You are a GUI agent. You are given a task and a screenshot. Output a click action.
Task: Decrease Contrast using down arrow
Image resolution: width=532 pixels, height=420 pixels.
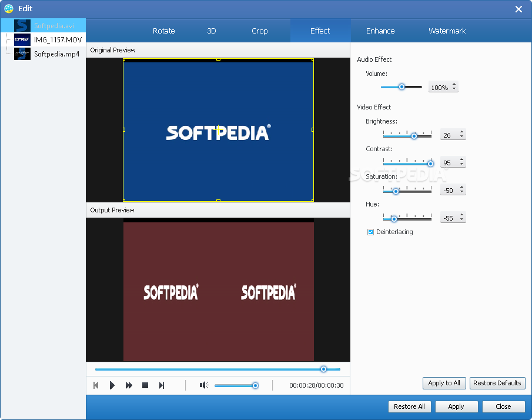tap(462, 164)
